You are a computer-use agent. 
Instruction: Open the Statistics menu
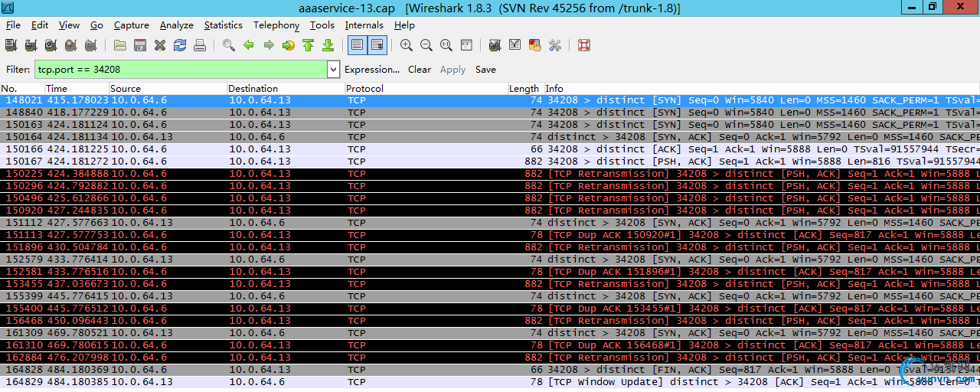tap(224, 25)
